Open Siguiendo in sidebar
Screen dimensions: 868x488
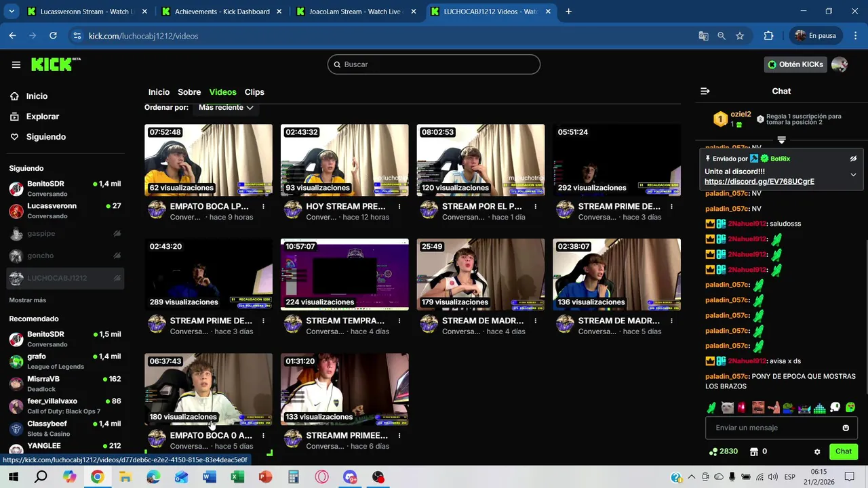45,137
